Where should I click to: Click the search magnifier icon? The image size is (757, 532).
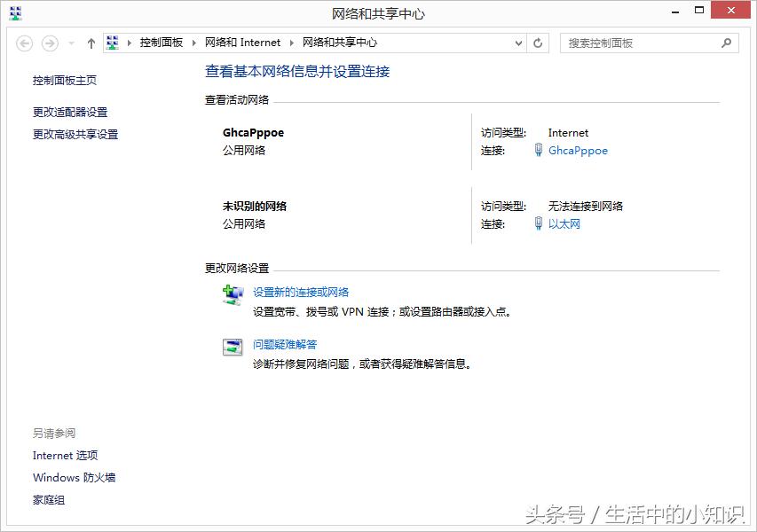[x=727, y=42]
